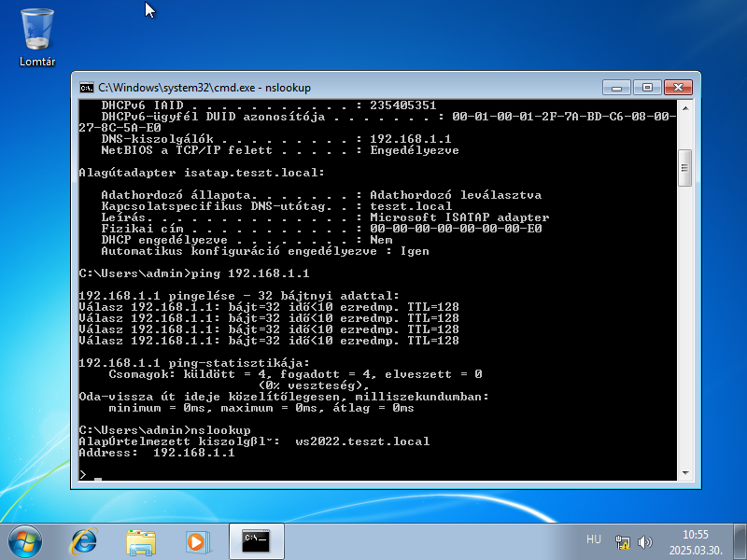Viewport: 747px width, 560px height.
Task: Click the console vertical scrollbar thumb
Action: tap(684, 169)
